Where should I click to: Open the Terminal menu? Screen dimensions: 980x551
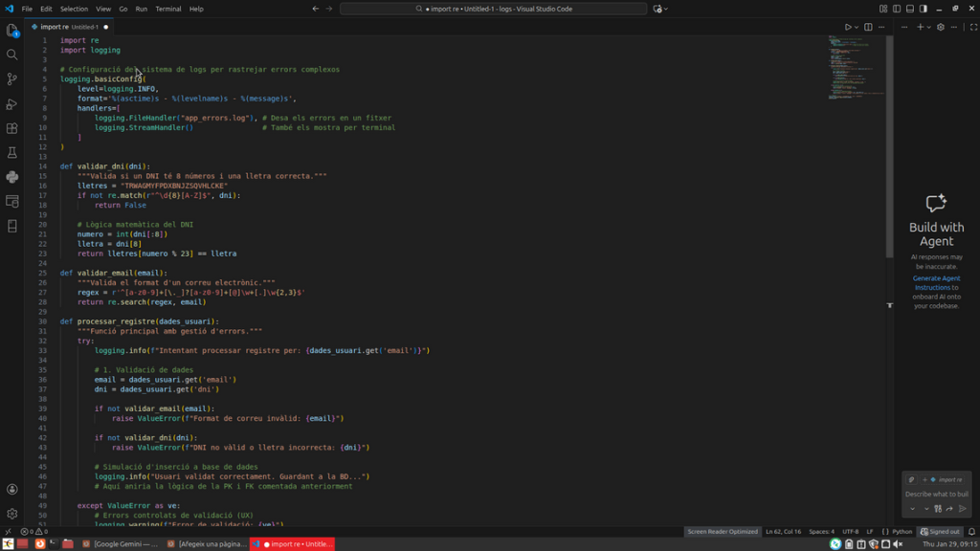(168, 9)
